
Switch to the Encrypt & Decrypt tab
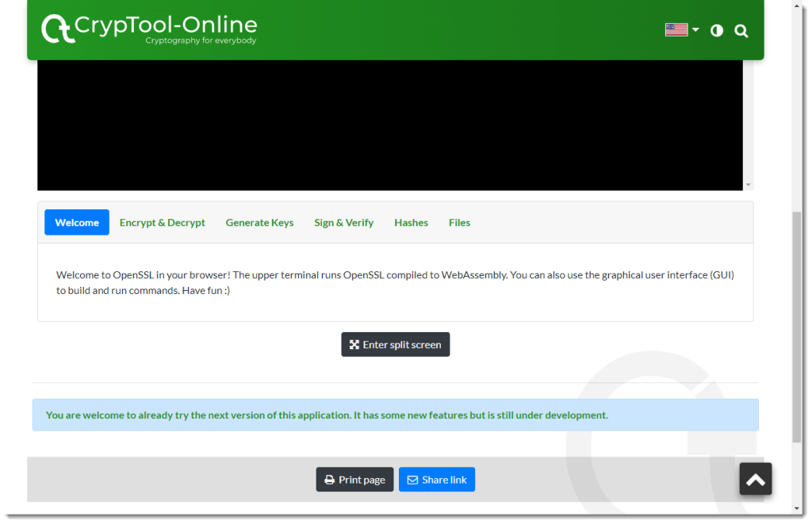162,223
